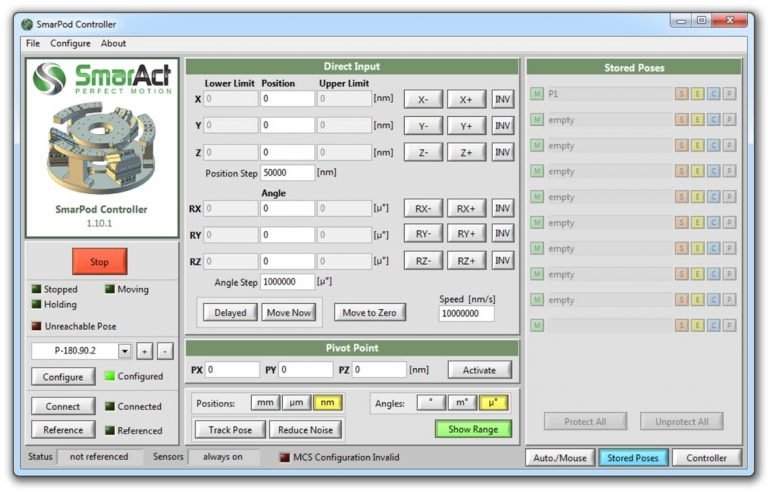
Task: Click the PZ pivot point input field
Action: pos(379,369)
